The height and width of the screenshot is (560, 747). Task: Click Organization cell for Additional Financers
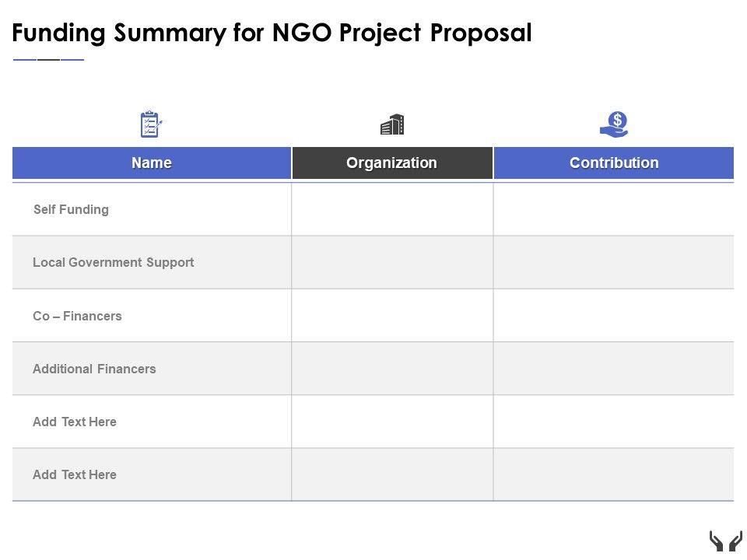tap(392, 369)
